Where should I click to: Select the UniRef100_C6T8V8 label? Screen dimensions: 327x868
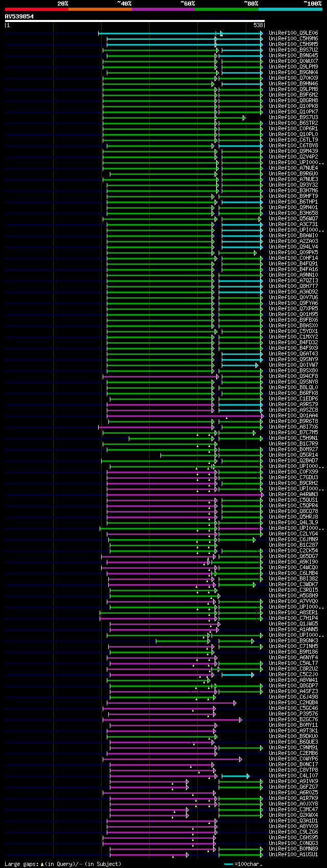click(293, 146)
